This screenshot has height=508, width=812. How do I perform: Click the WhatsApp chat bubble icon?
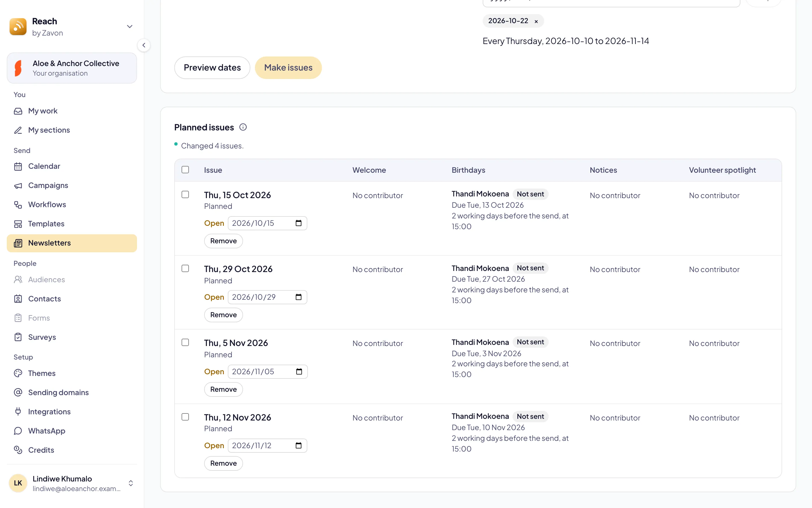click(x=18, y=431)
